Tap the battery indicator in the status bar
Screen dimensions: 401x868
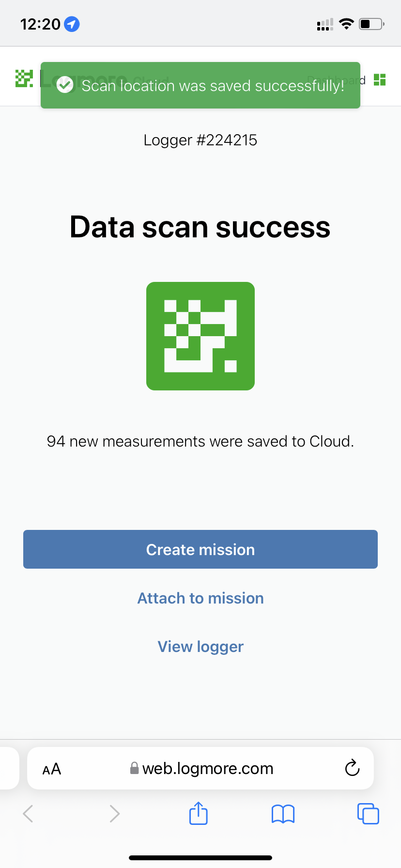(371, 24)
